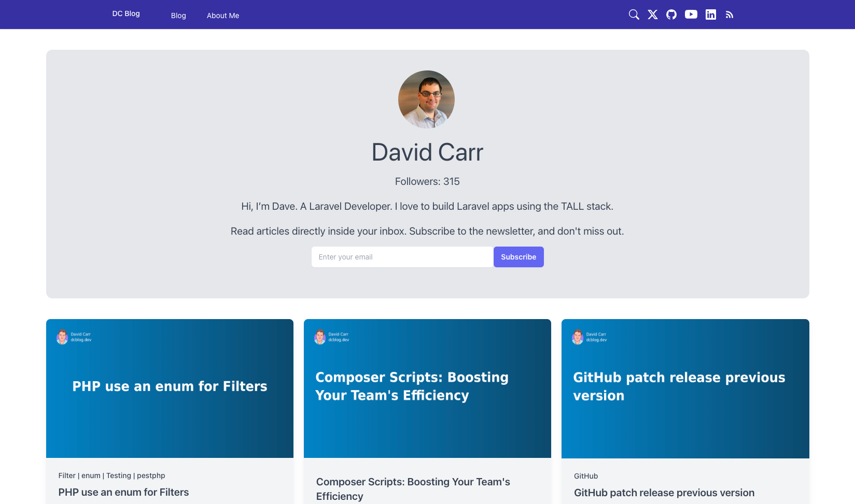The height and width of the screenshot is (504, 855).
Task: Focus the Enter your email field
Action: 402,257
